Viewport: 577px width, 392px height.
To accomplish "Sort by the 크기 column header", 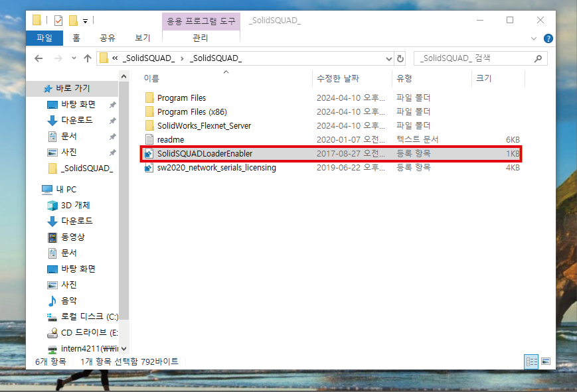I will (x=483, y=78).
